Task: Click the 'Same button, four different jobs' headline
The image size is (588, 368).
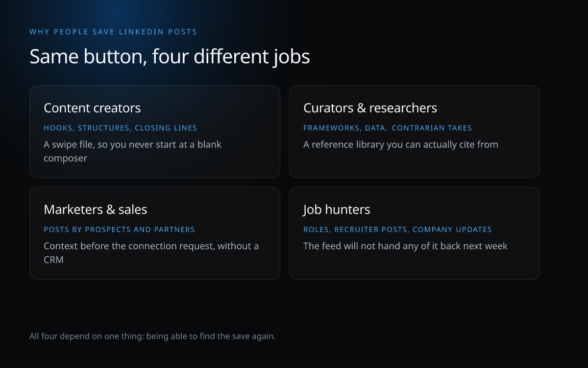Action: (170, 57)
